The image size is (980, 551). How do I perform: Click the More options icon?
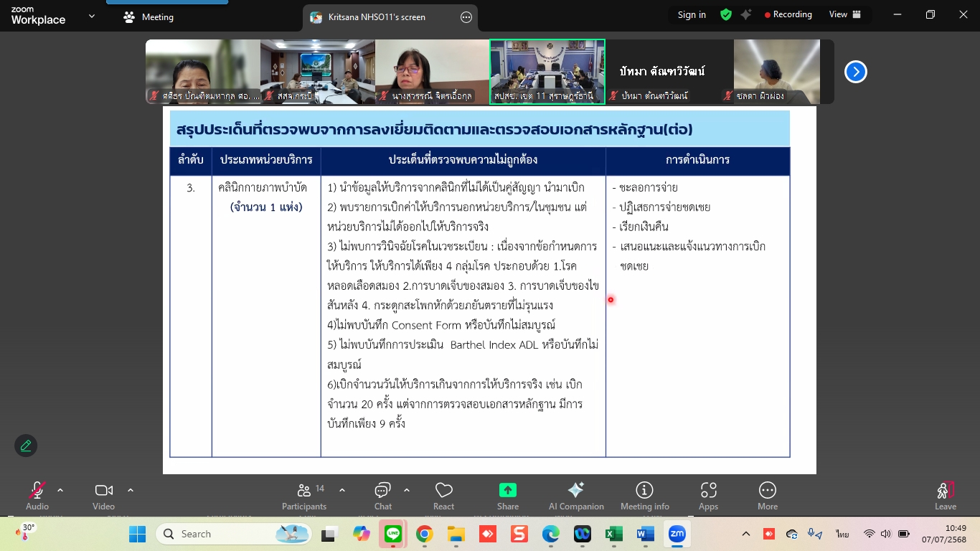click(x=767, y=496)
